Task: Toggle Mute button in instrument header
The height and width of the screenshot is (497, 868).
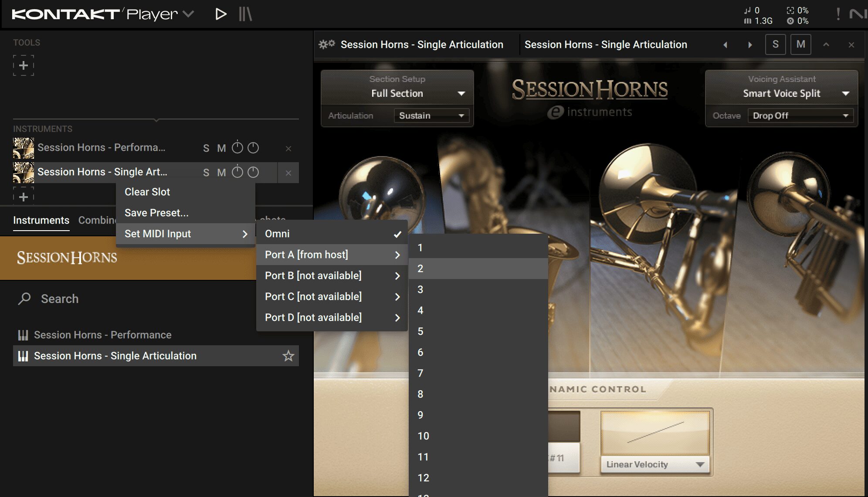Action: click(801, 44)
